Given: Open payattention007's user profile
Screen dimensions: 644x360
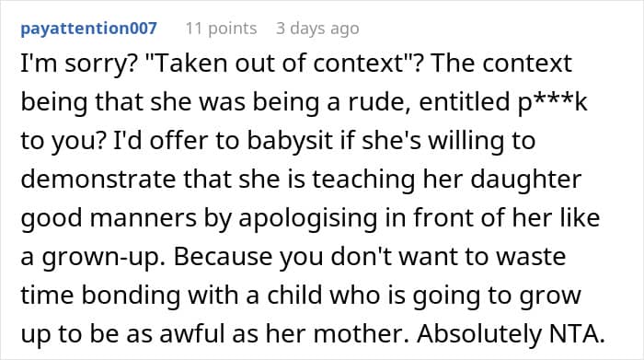Looking at the screenshot, I should [88, 29].
